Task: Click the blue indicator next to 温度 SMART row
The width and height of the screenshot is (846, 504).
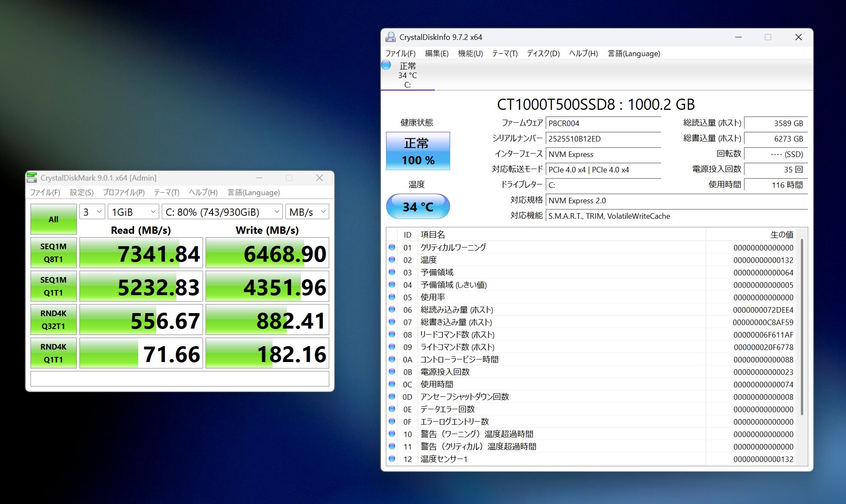Action: [x=392, y=260]
